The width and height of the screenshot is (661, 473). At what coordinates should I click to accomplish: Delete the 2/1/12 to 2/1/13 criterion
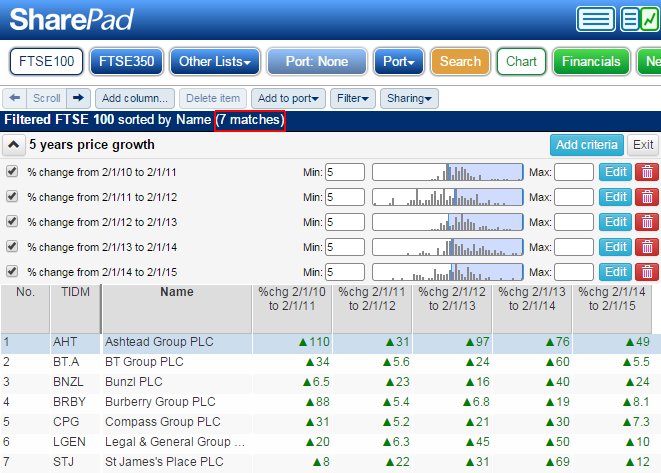point(647,222)
